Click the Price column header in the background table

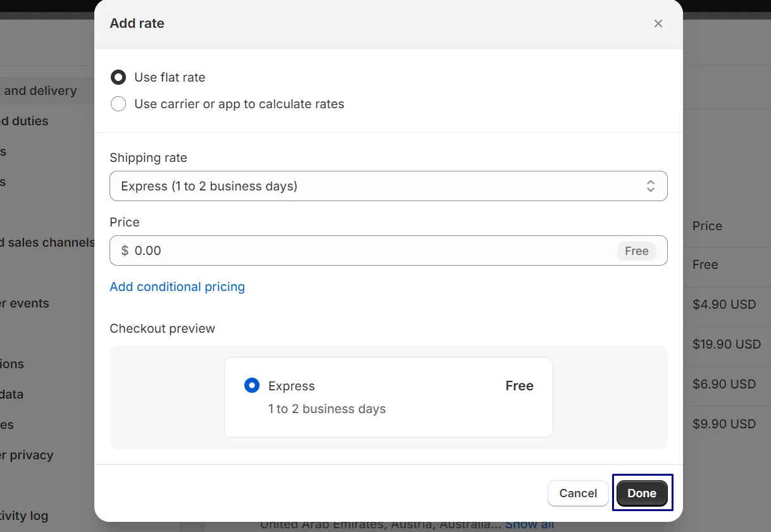point(707,226)
